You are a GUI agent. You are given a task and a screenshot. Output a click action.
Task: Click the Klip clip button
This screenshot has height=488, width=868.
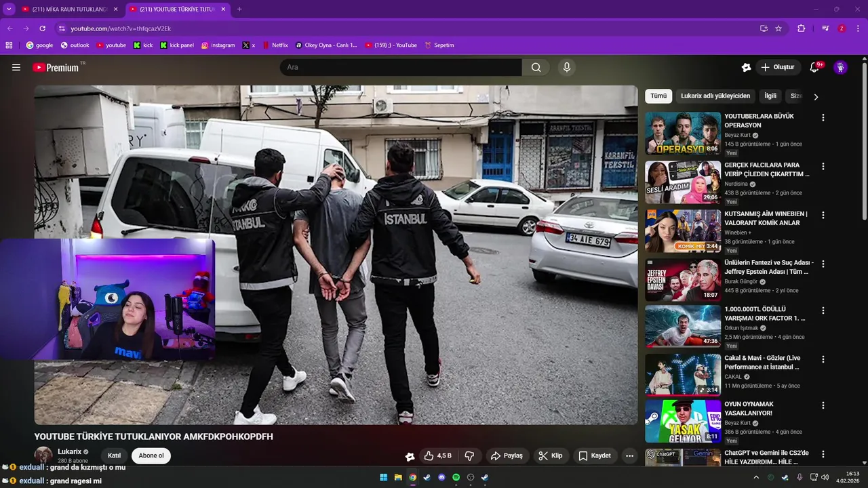[x=551, y=455]
